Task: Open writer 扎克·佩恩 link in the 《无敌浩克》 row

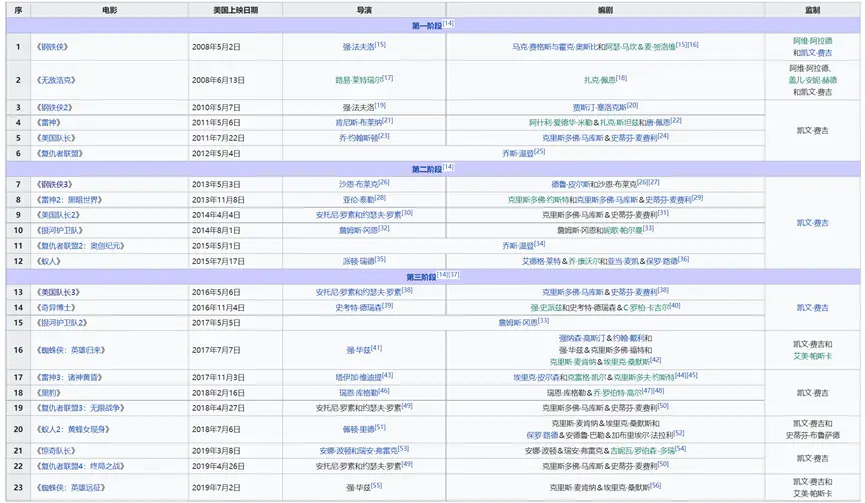Action: (x=600, y=81)
